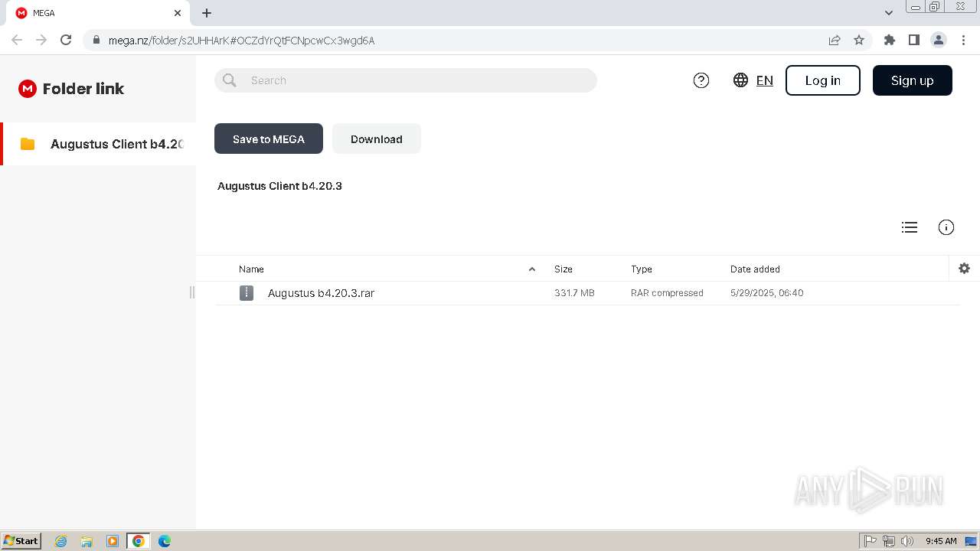Viewport: 980px width, 551px height.
Task: Go forward in browser history
Action: (x=41, y=41)
